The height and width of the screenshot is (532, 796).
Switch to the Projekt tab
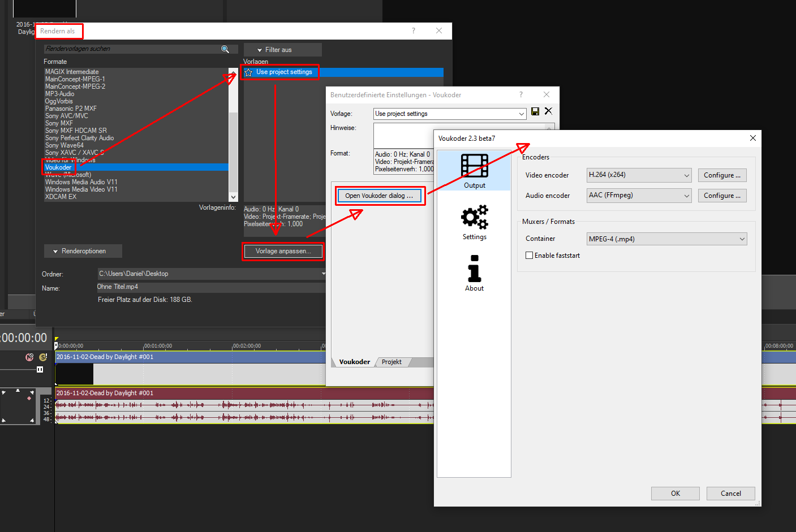tap(391, 362)
